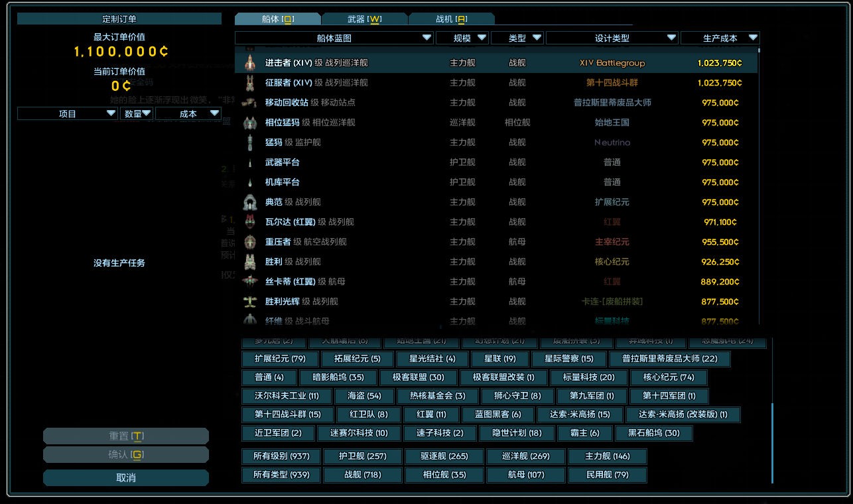Select the 移动回收站 mobile station icon
The width and height of the screenshot is (853, 504).
(x=249, y=103)
